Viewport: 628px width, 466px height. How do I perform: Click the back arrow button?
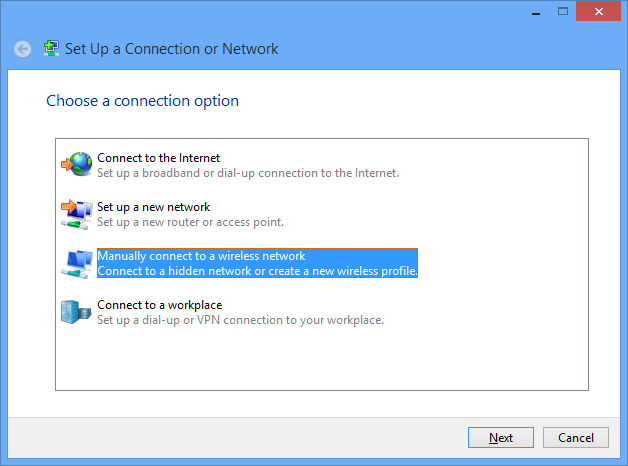[22, 49]
